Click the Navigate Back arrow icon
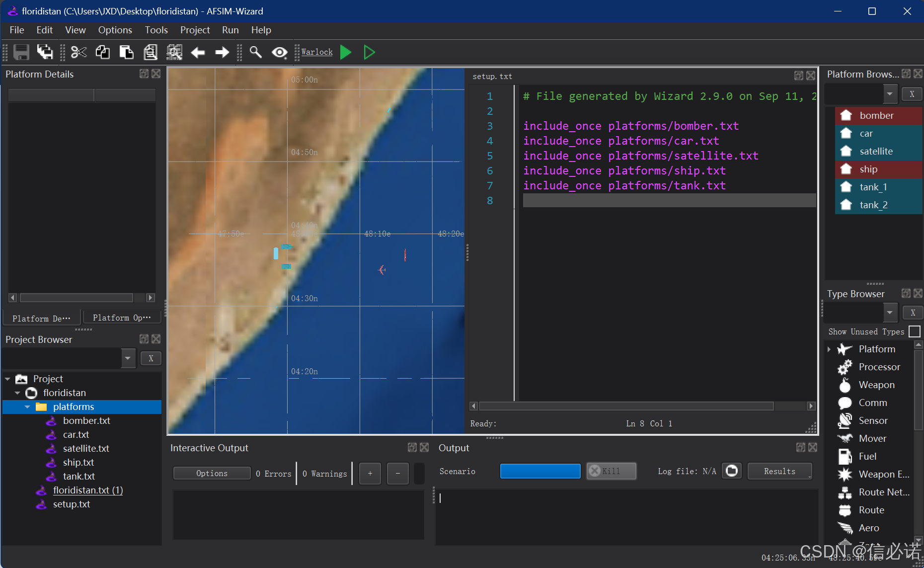Viewport: 924px width, 568px height. 198,52
